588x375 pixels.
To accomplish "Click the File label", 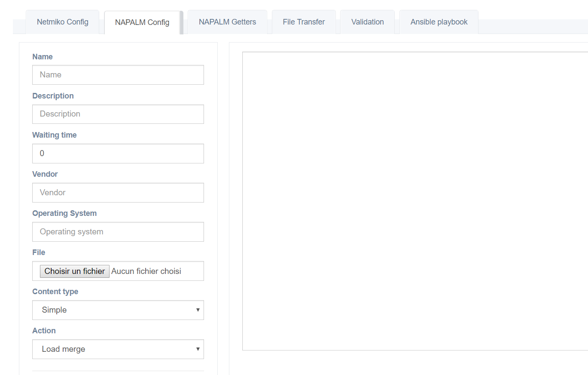I will point(39,252).
